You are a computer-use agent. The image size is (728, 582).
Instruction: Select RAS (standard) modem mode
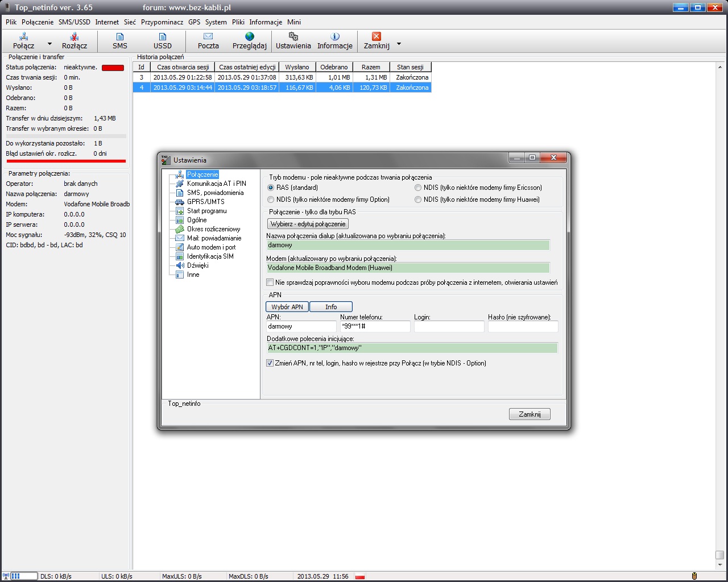click(x=271, y=188)
